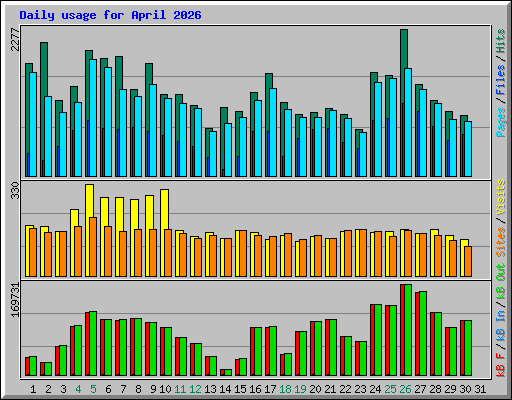Click day 26 on the x-axis
Screen dimensions: 512x400
point(405,389)
